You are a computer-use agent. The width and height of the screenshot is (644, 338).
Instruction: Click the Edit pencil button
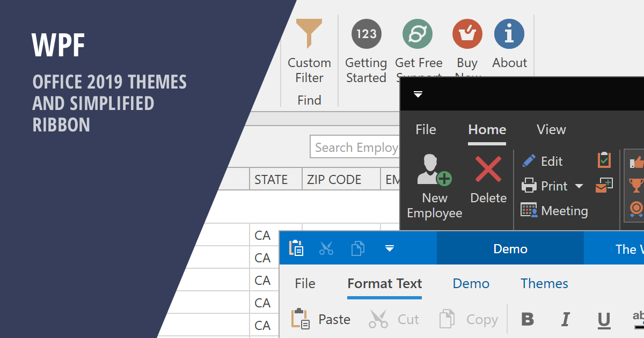[543, 161]
